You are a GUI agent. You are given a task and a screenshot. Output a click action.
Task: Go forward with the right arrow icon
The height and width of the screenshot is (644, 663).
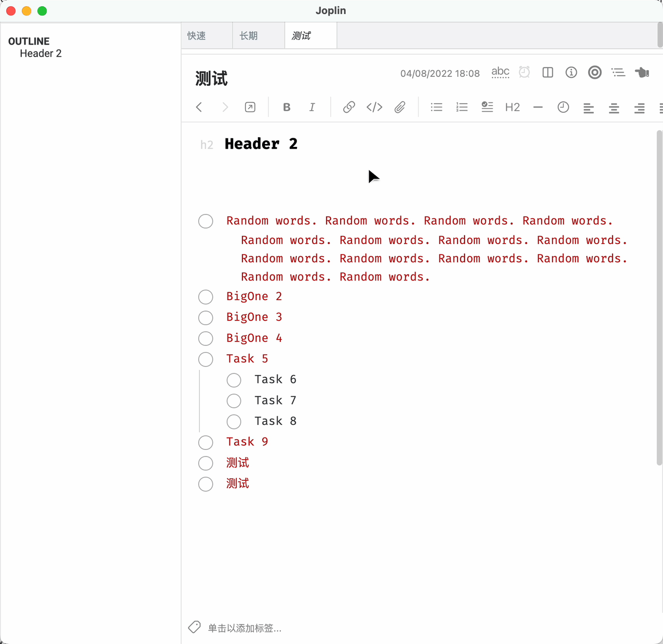click(x=225, y=107)
